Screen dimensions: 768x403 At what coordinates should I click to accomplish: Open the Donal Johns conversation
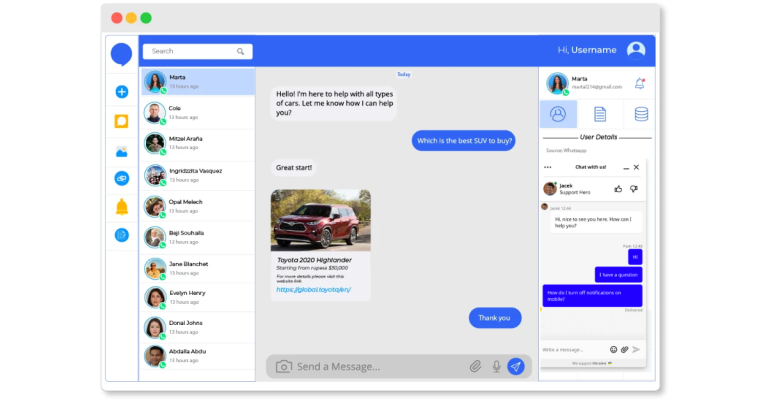(x=197, y=327)
